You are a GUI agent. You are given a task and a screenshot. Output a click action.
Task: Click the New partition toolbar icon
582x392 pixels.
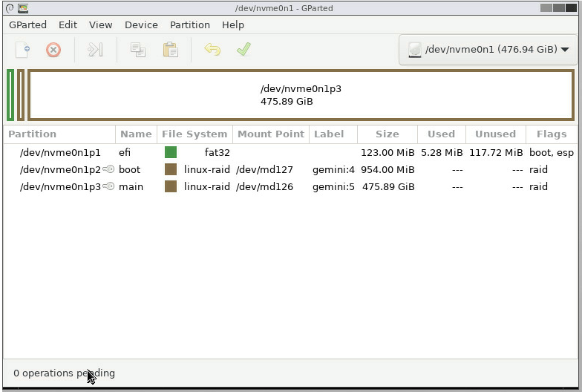coord(22,50)
